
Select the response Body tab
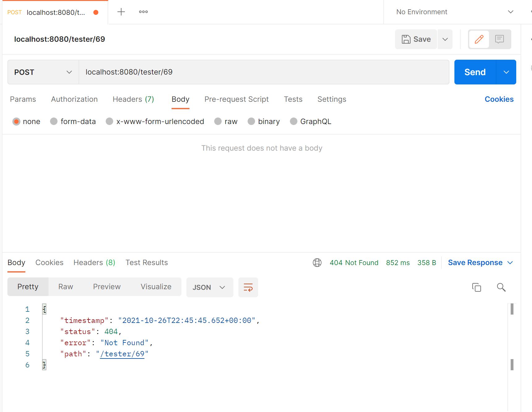(16, 263)
